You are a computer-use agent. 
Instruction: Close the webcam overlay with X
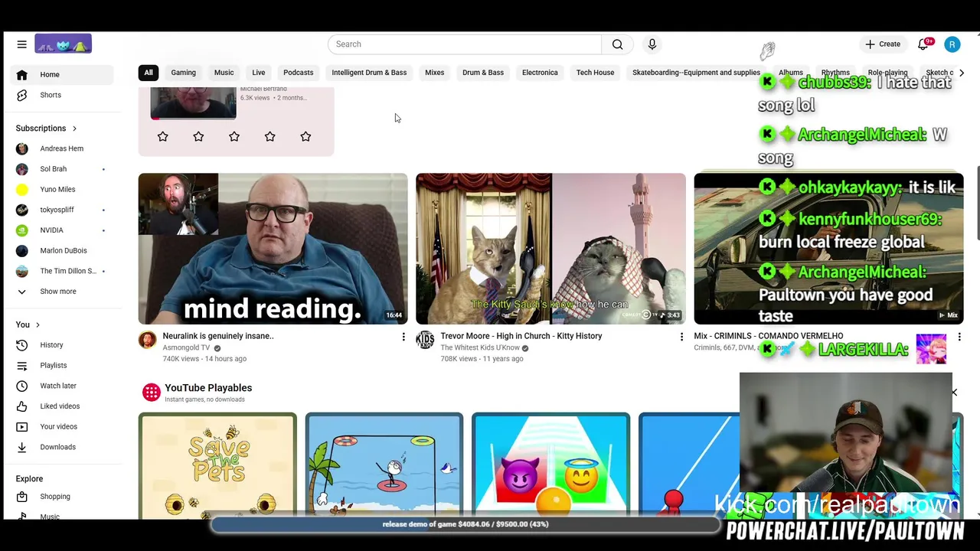point(954,393)
